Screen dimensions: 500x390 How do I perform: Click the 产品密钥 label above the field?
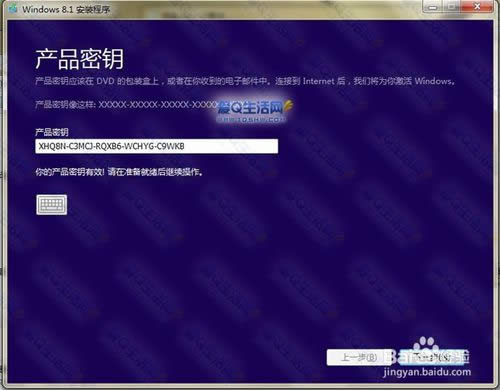pyautogui.click(x=52, y=132)
